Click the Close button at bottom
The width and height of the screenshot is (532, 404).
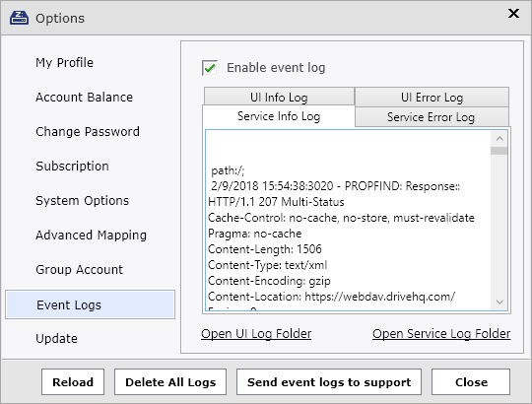click(x=471, y=382)
